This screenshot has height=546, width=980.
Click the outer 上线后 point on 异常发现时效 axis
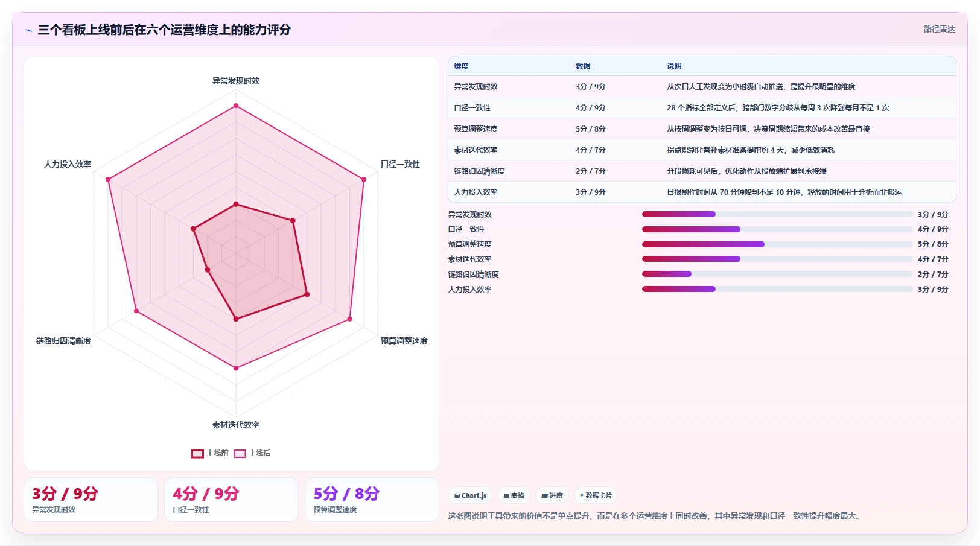(236, 106)
